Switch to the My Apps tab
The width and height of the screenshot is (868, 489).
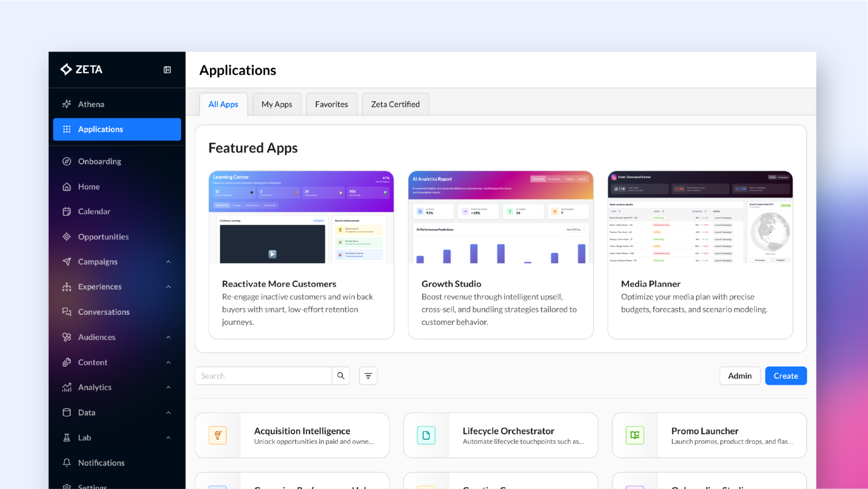tap(276, 104)
